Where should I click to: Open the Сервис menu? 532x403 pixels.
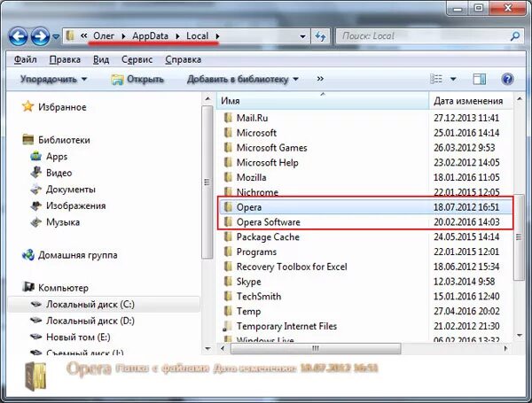[137, 59]
